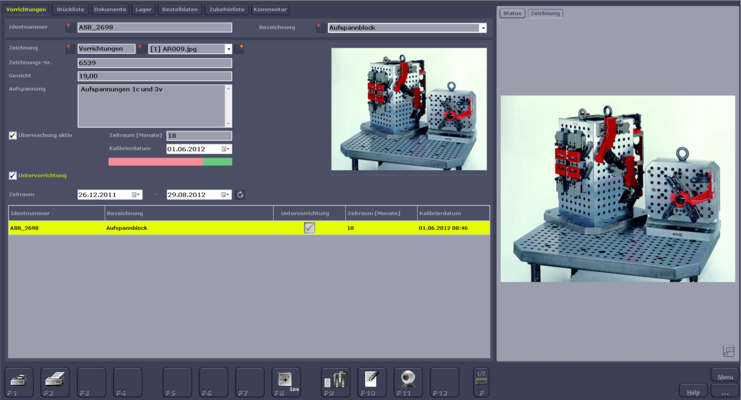Open the 26.12.2011 start date picker

[x=136, y=195]
